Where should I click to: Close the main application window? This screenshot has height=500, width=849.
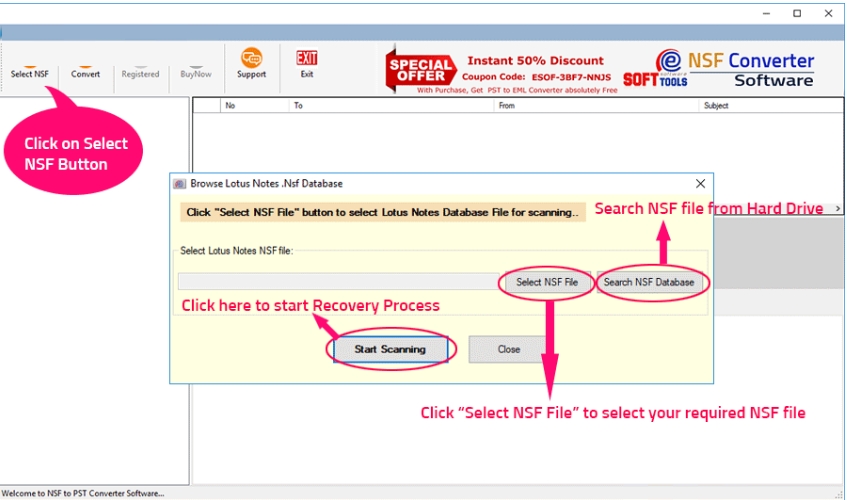coord(828,14)
